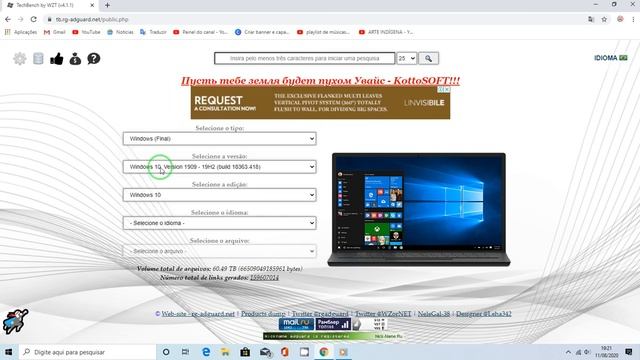The width and height of the screenshot is (640, 360).
Task: Click the money bag donate icon
Action: 75,59
